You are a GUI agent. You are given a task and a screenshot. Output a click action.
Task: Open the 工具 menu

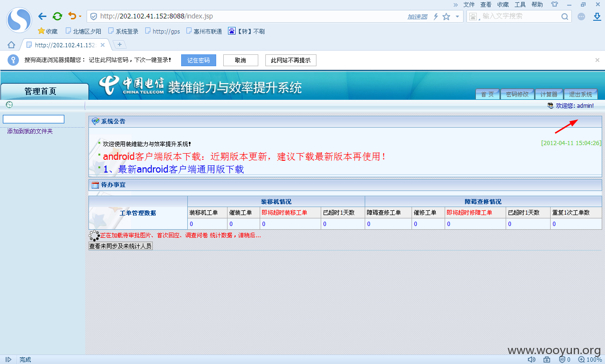520,5
